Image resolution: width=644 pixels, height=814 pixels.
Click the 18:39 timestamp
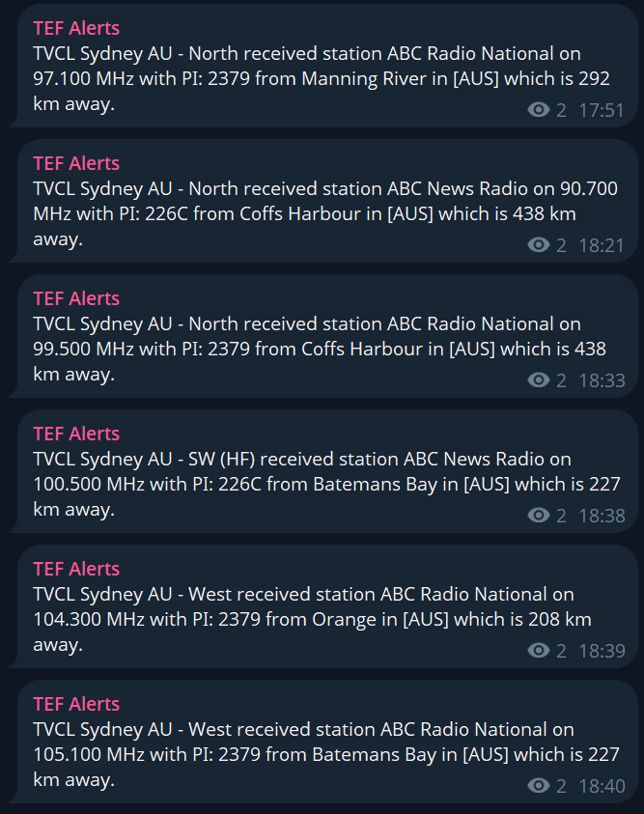coord(602,651)
